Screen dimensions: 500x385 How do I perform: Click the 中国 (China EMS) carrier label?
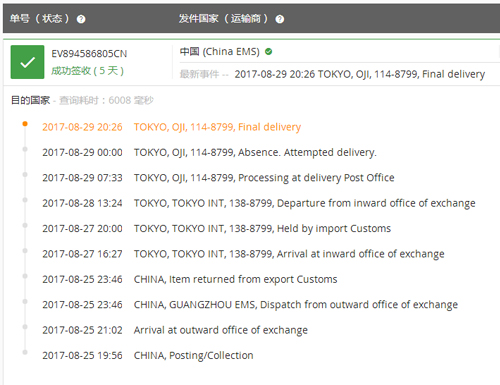219,52
